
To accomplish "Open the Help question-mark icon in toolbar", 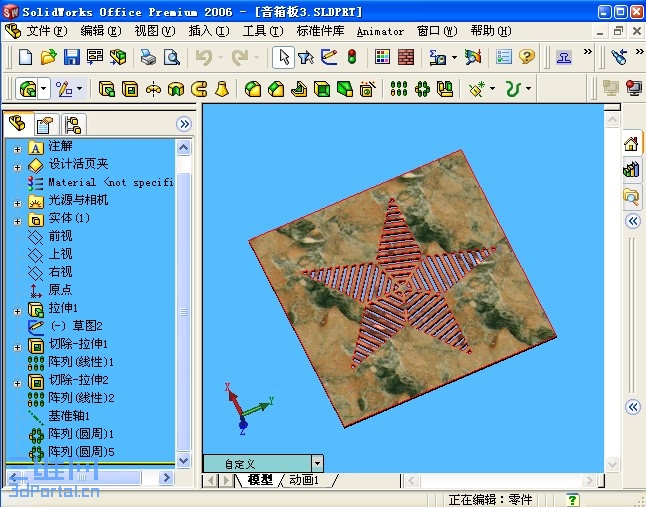I will pyautogui.click(x=527, y=57).
